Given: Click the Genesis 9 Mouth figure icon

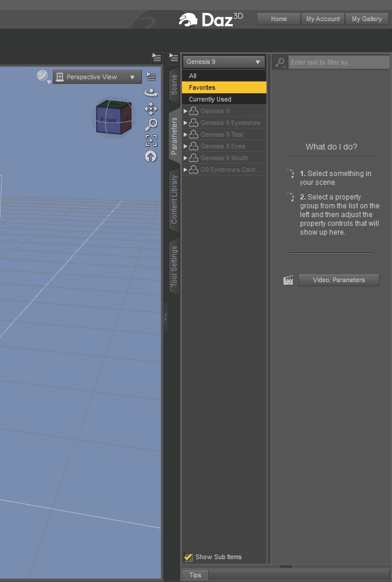Looking at the screenshot, I should click(x=194, y=158).
